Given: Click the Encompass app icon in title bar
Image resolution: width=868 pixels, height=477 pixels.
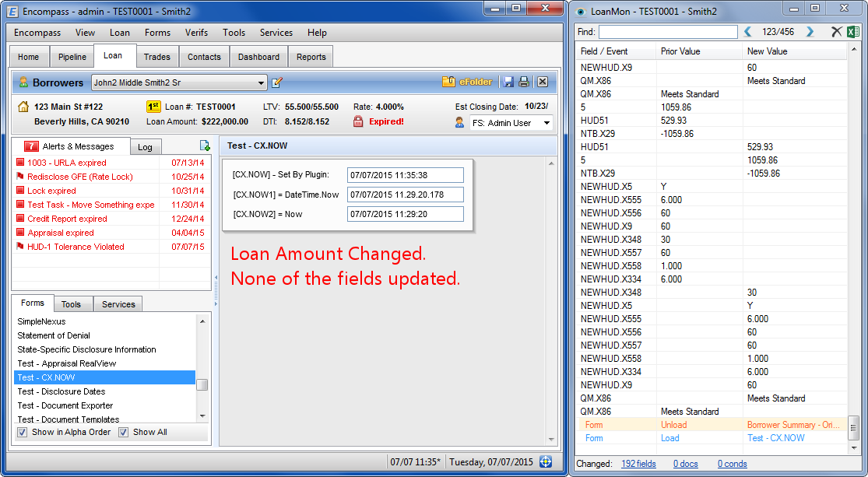Looking at the screenshot, I should point(12,11).
